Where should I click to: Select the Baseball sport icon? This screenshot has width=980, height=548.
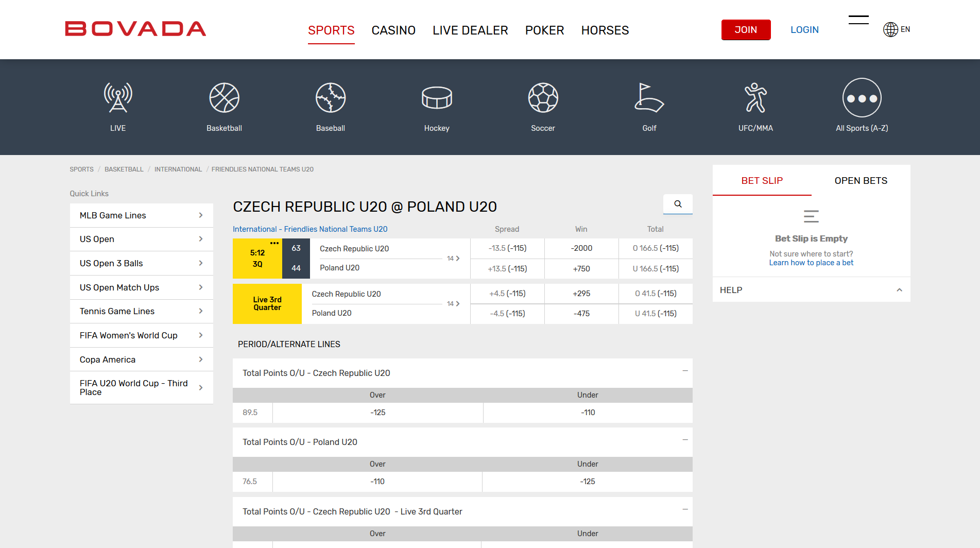tap(331, 98)
